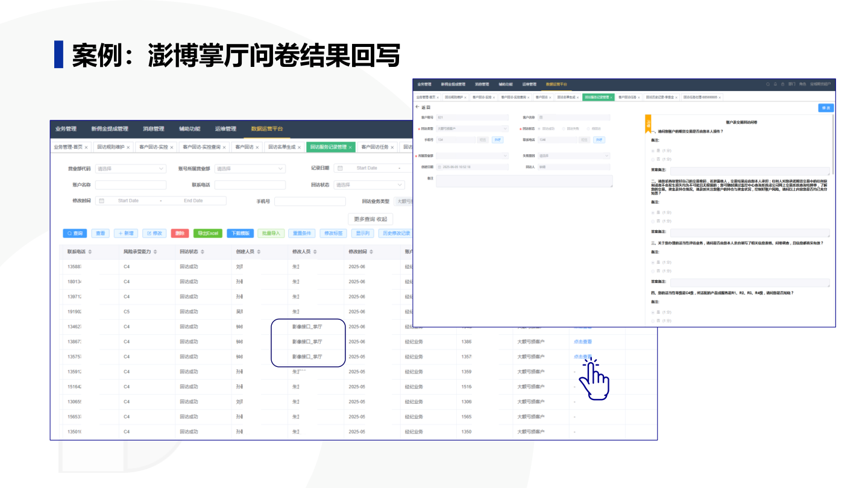The width and height of the screenshot is (868, 488).
Task: Sort the table by 风险承受能力 column
Action: pos(155,252)
